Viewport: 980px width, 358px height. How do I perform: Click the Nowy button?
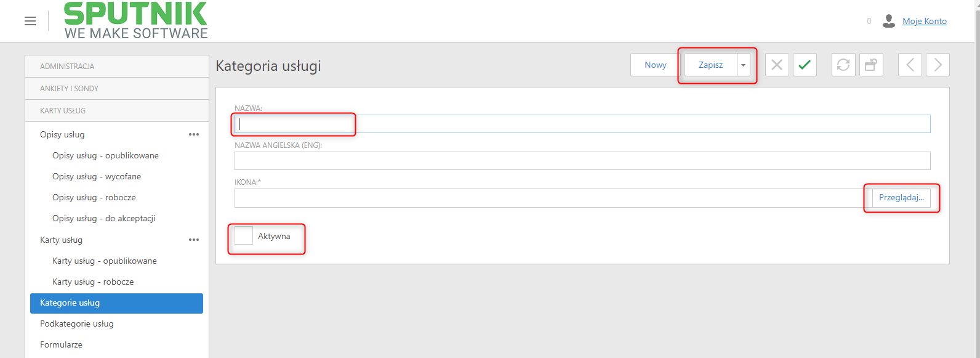point(656,65)
